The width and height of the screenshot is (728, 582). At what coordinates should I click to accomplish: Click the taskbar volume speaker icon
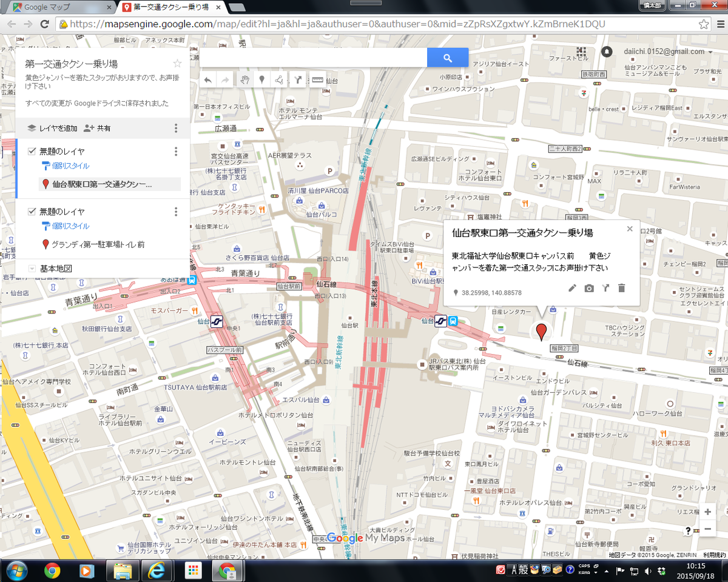point(649,570)
